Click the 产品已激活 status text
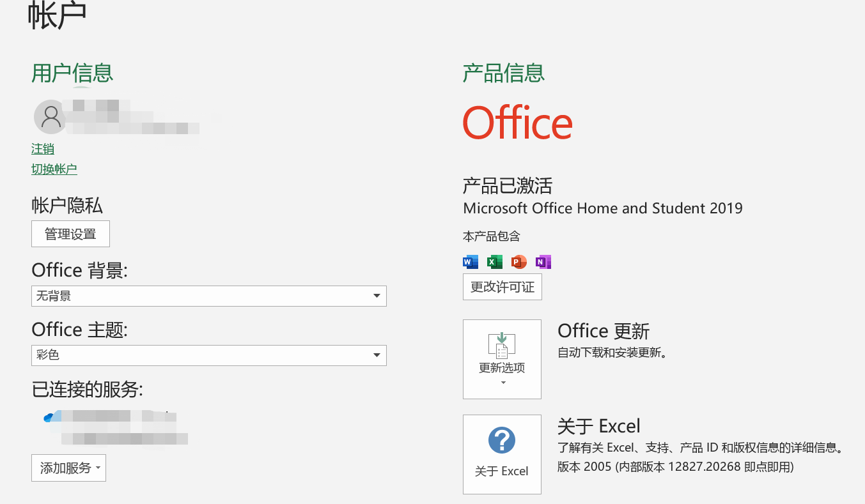This screenshot has width=865, height=504. [x=508, y=186]
